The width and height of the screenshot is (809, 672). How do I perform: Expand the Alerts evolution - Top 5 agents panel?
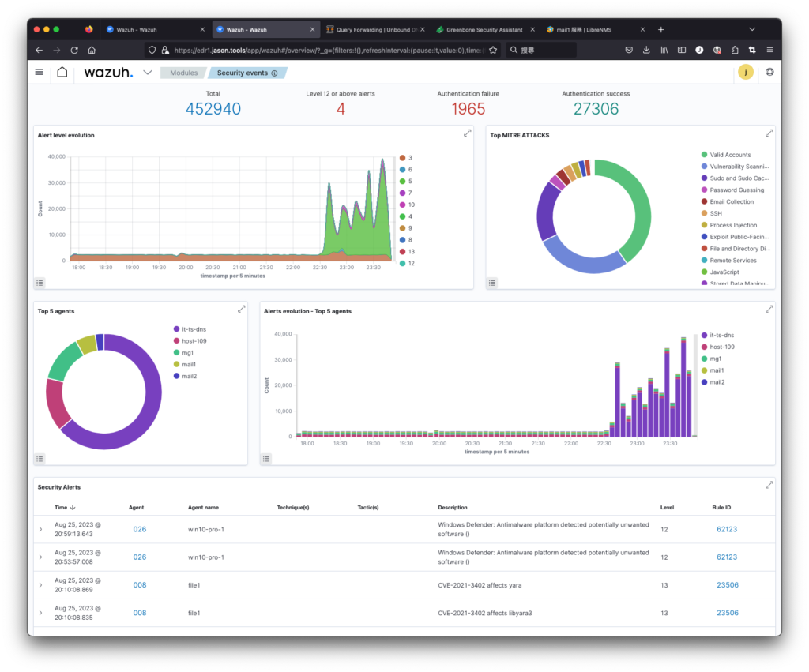pos(769,310)
